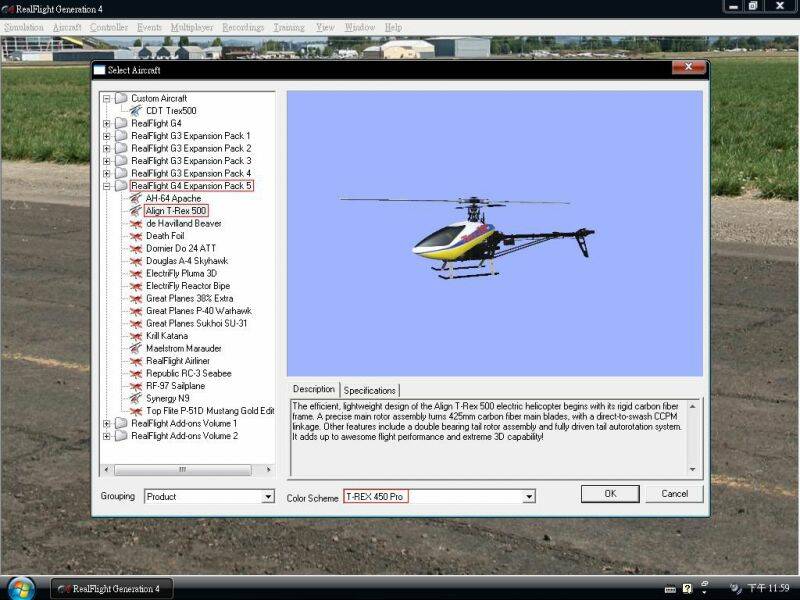The width and height of the screenshot is (800, 600).
Task: Click the Cancel button
Action: point(674,493)
